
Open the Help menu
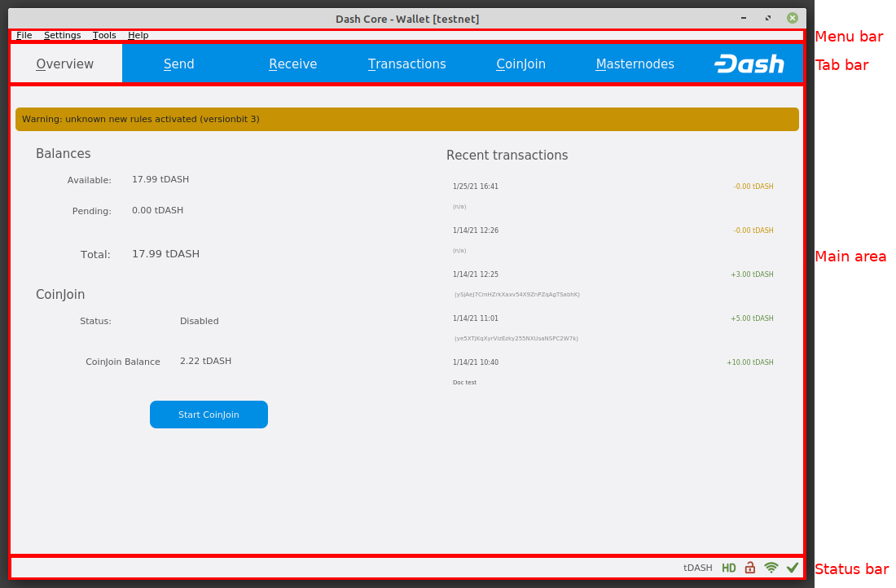pos(138,35)
